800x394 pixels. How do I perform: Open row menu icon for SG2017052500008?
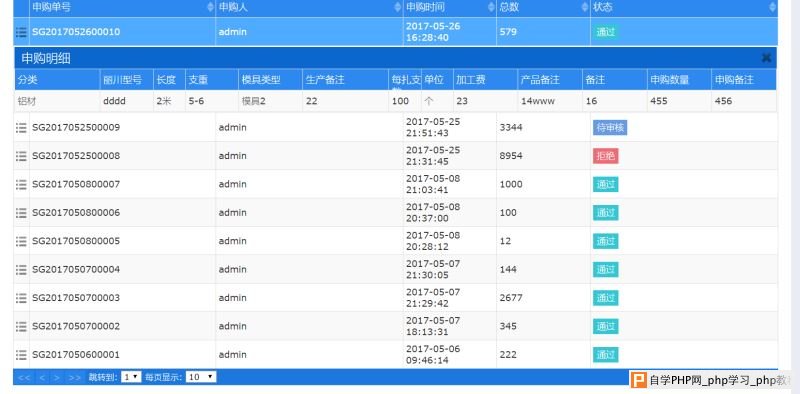(x=21, y=156)
